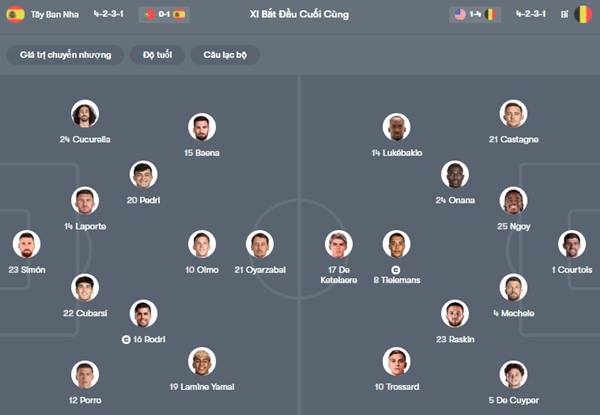Select goalkeeper Courtois's avatar
Image resolution: width=600 pixels, height=415 pixels.
tap(572, 244)
